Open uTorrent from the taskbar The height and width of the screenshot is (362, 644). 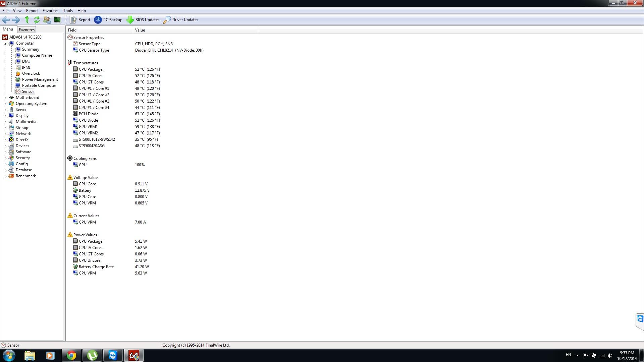click(92, 355)
